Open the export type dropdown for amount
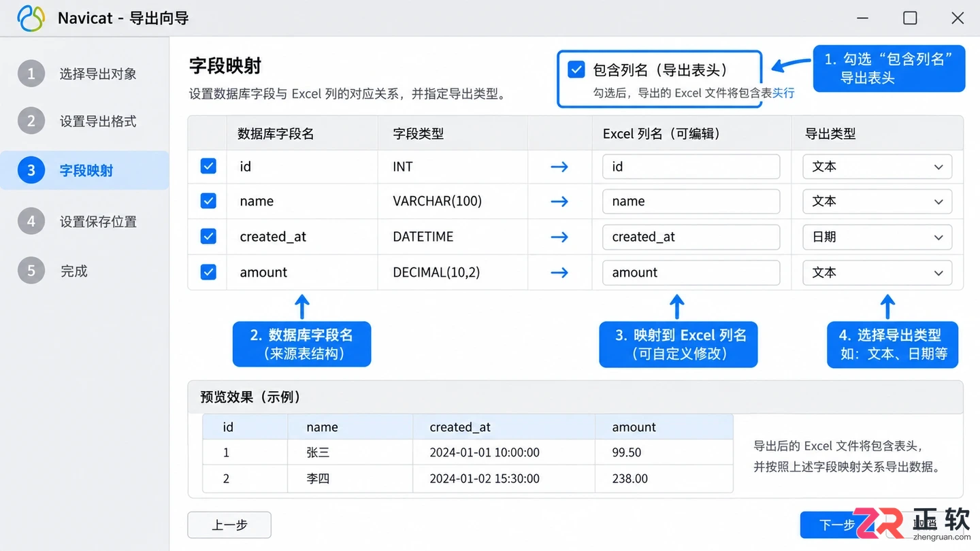The height and width of the screenshot is (551, 980). [877, 273]
